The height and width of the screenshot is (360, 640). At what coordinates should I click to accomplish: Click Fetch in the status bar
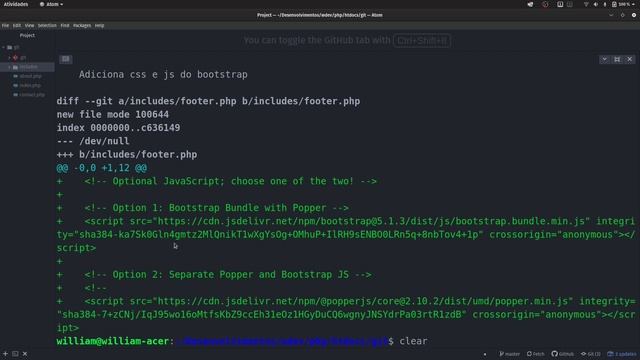(536, 354)
